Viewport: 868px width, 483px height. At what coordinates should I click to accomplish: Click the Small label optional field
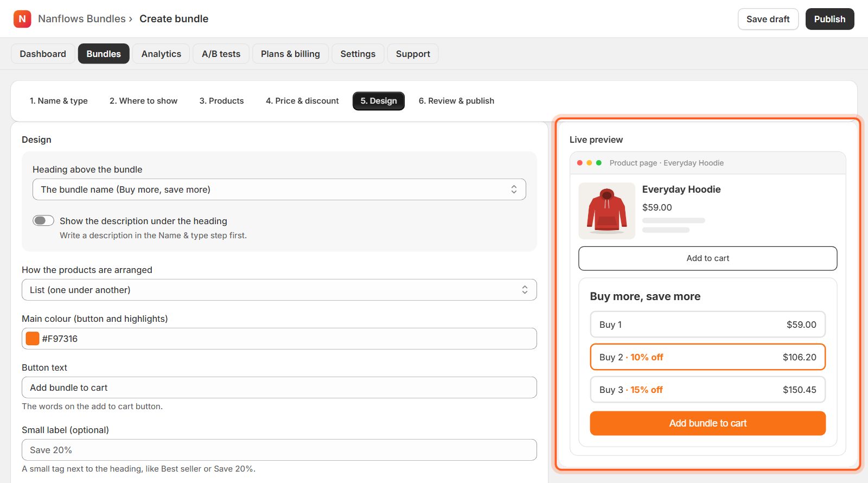(x=279, y=450)
